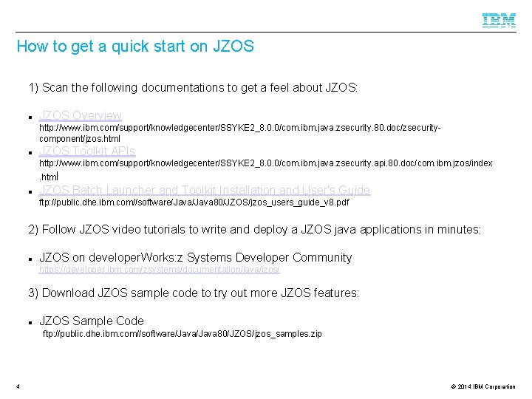The image size is (532, 399).
Task: Click the jzos_users_guide_v8.pdf FTP URL
Action: [194, 202]
